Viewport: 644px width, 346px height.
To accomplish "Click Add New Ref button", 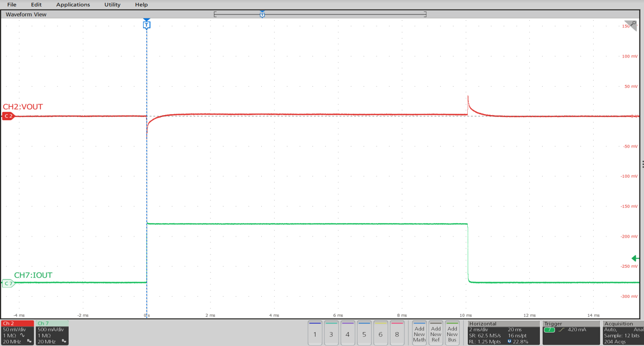I will tap(436, 333).
